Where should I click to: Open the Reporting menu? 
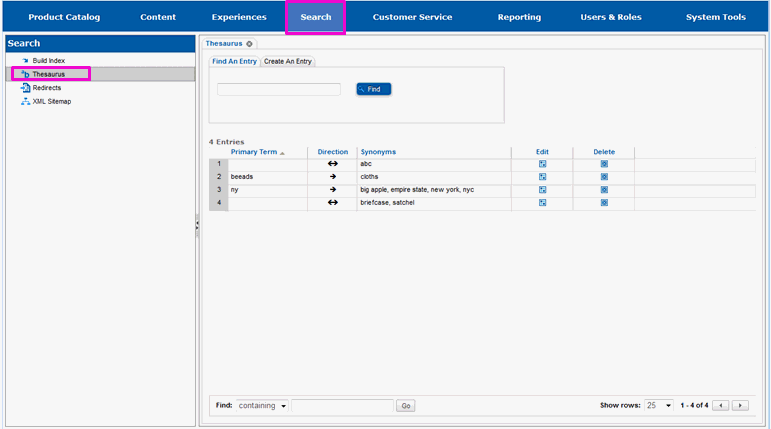click(519, 17)
